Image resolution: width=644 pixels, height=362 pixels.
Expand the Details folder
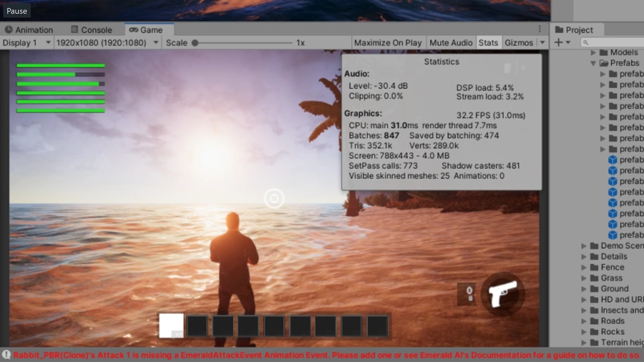[584, 256]
